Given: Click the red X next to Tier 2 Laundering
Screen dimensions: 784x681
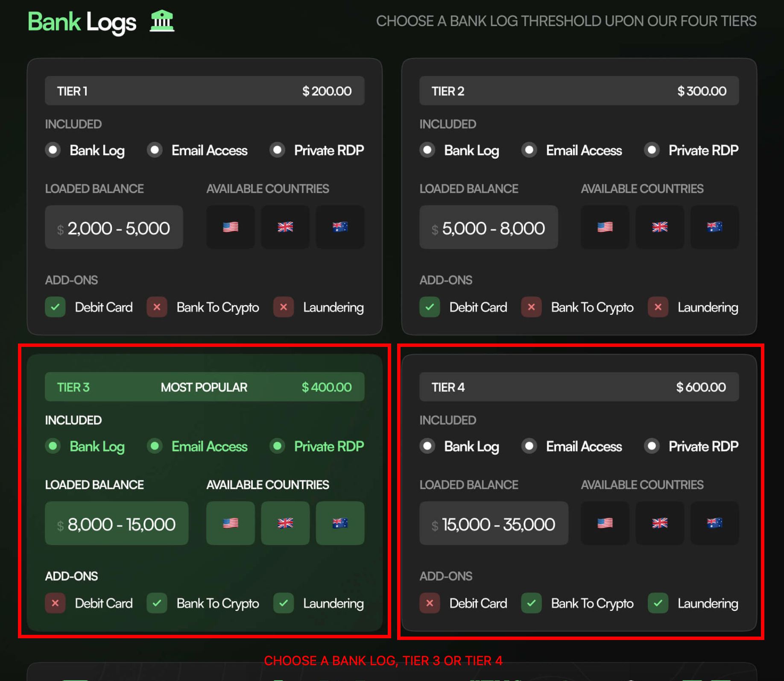Looking at the screenshot, I should (x=658, y=307).
